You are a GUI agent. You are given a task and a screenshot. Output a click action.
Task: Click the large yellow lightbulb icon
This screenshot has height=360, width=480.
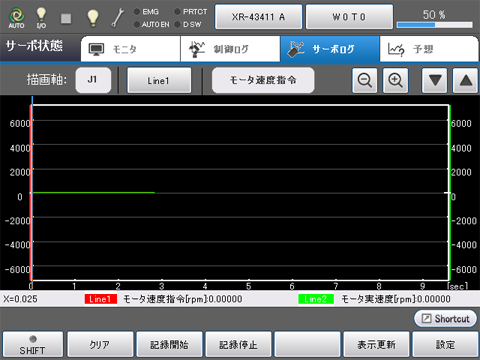(93, 18)
